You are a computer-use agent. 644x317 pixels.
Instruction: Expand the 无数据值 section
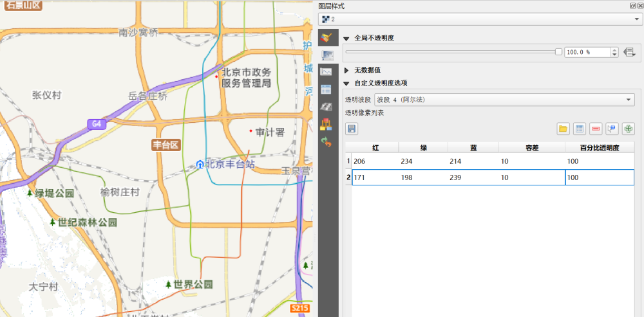[346, 70]
